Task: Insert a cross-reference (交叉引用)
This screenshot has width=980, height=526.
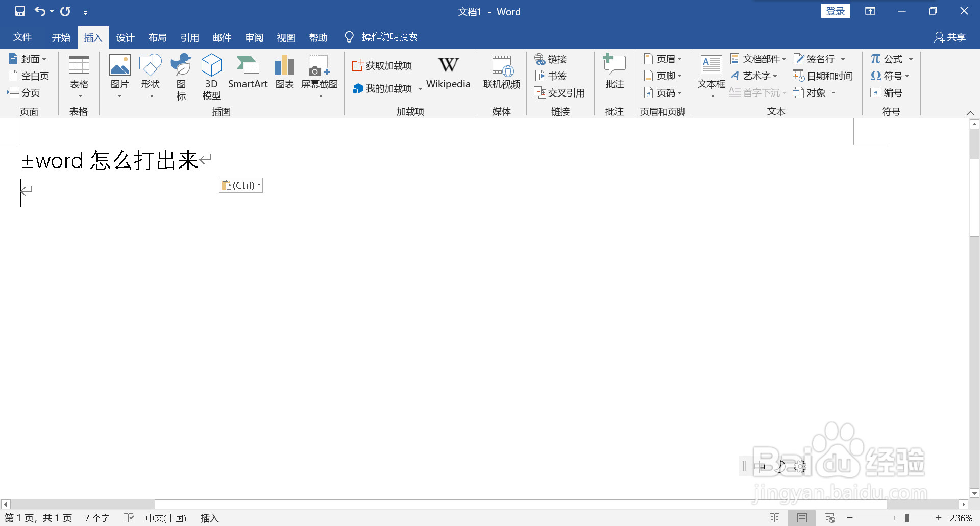Action: click(559, 92)
